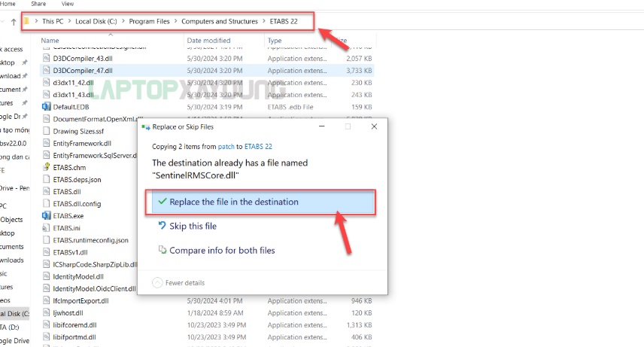Click size 946 KB of IfcImportExport.dll
Image resolution: width=644 pixels, height=347 pixels.
[x=361, y=300]
